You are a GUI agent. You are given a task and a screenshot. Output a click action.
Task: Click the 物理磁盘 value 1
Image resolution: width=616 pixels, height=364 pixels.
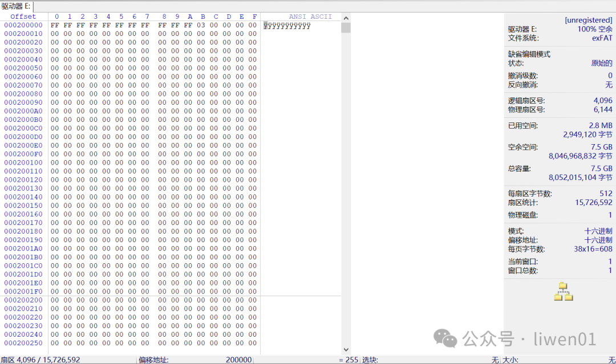point(610,215)
